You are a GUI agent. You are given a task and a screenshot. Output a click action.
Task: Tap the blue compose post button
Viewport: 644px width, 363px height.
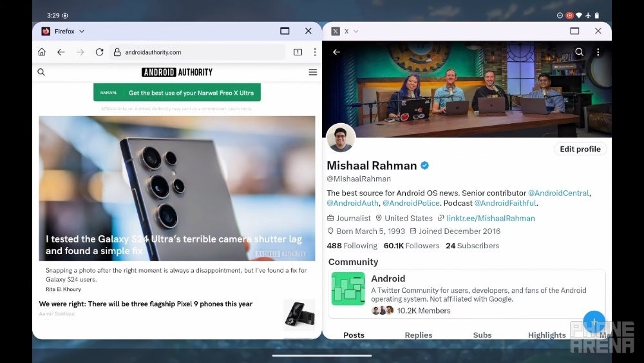[594, 322]
